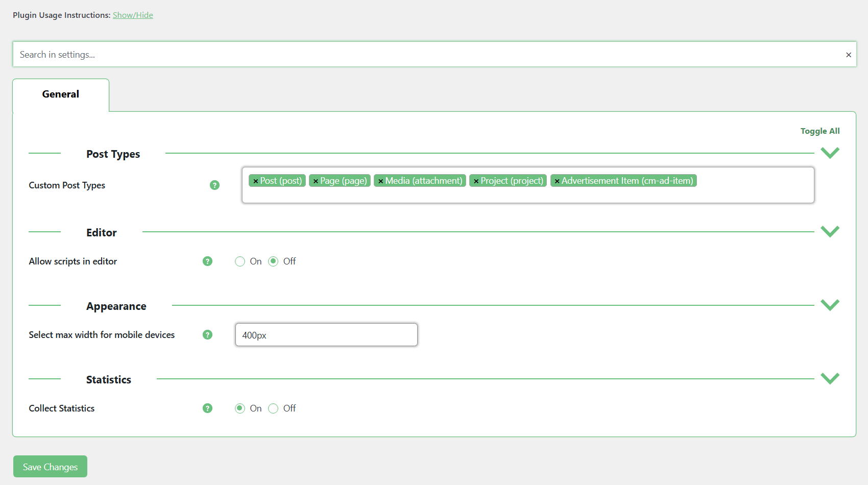Click help icon for max width setting
Image resolution: width=868 pixels, height=485 pixels.
(207, 335)
